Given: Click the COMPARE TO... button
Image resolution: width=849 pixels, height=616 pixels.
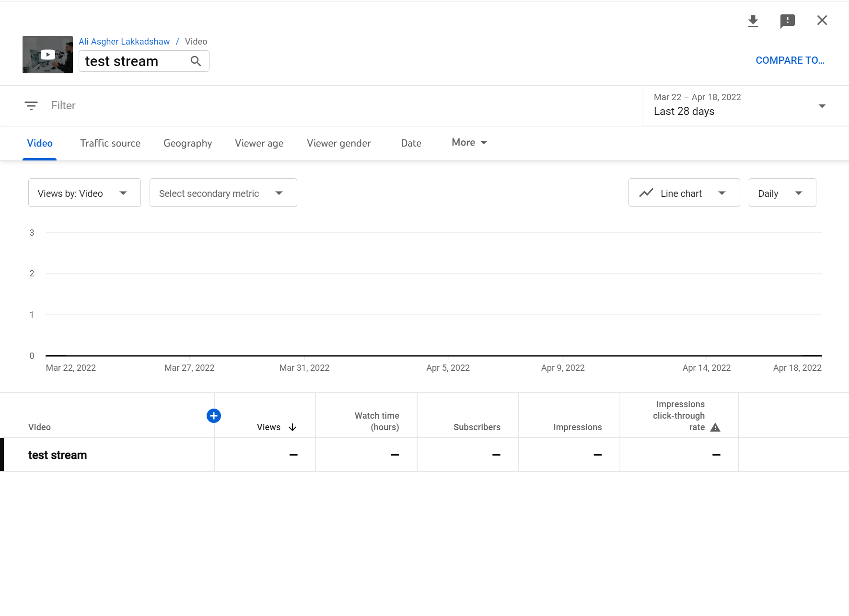Looking at the screenshot, I should (x=790, y=60).
